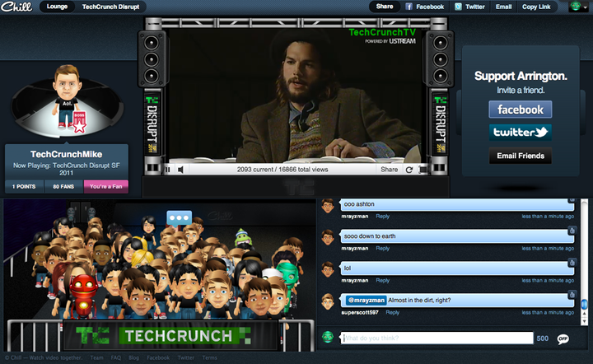Reply to the 'ooo ashton' message
The image size is (593, 364).
(382, 217)
